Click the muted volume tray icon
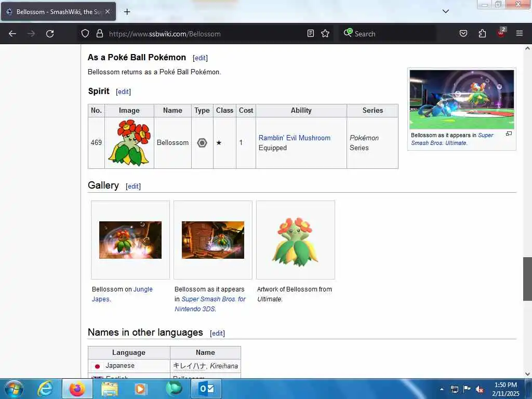This screenshot has width=532, height=399. tap(480, 389)
